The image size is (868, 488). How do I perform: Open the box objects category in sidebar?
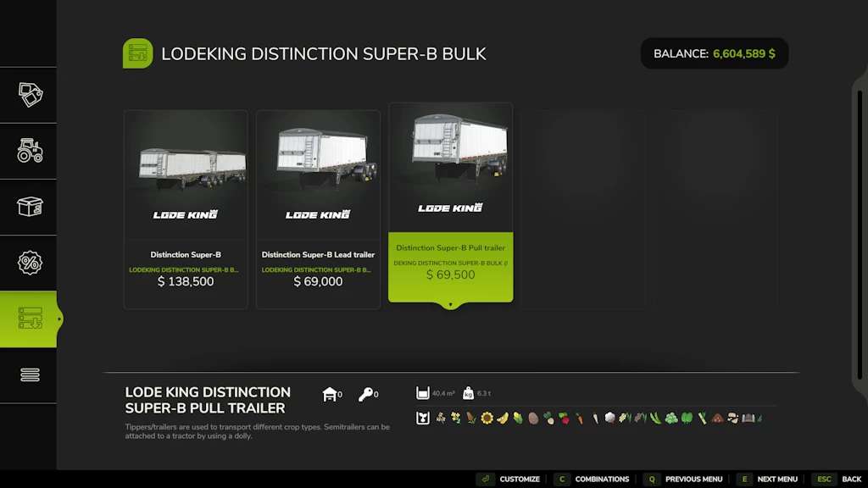pos(30,207)
